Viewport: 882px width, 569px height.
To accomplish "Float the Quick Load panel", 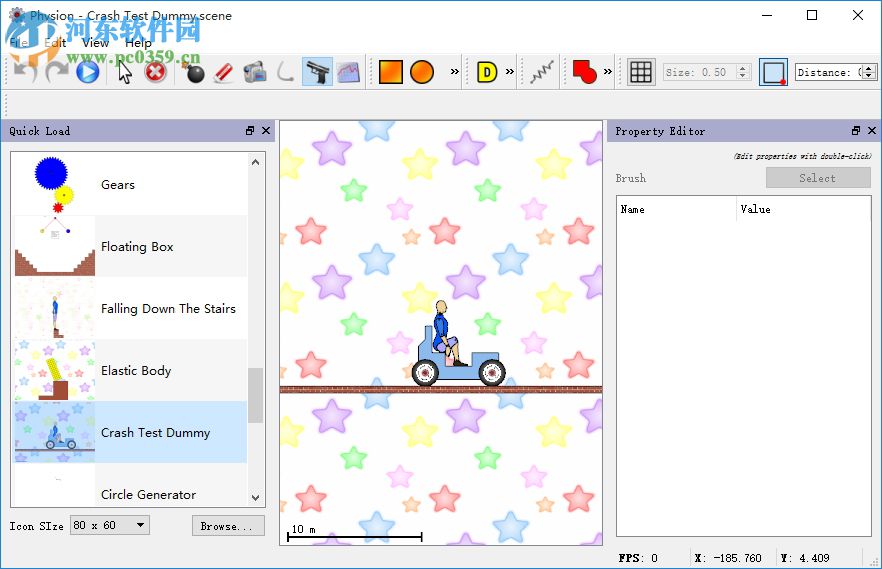I will coord(250,130).
